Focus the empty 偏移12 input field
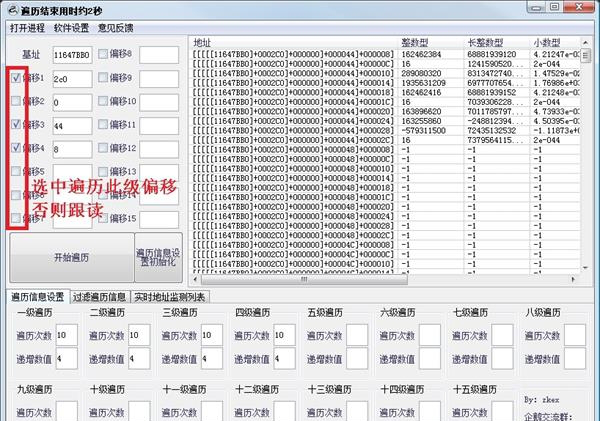 [x=159, y=149]
